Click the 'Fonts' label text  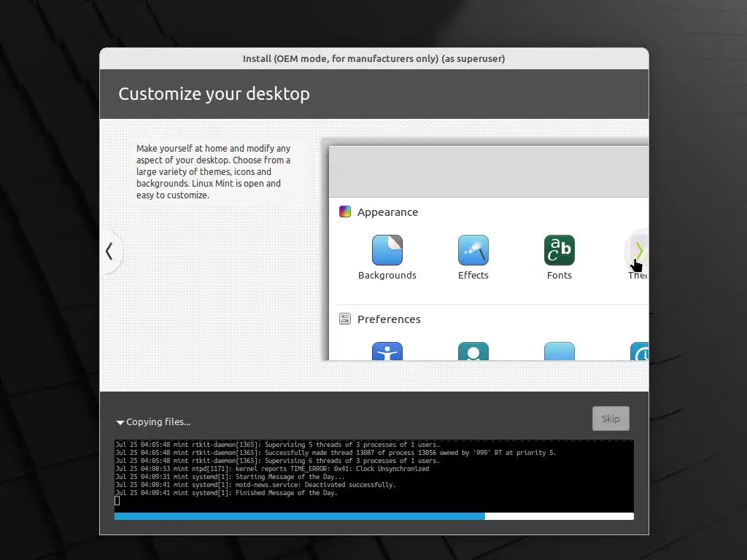point(560,275)
